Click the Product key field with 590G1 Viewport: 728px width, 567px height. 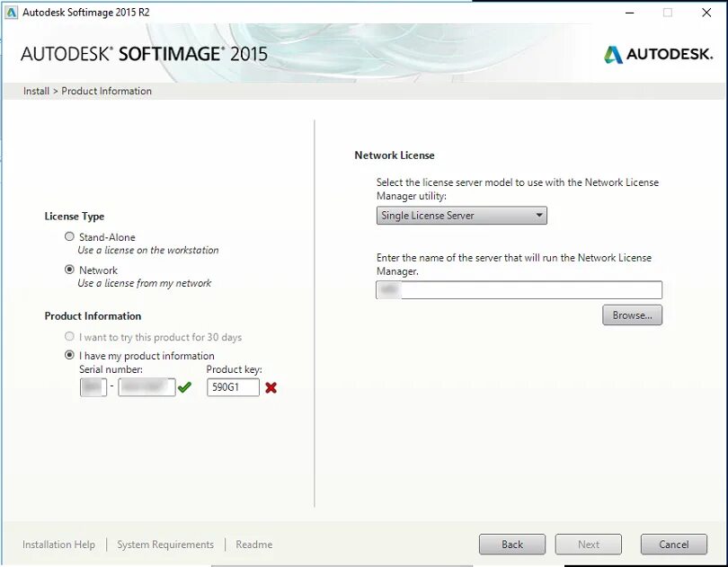point(233,387)
